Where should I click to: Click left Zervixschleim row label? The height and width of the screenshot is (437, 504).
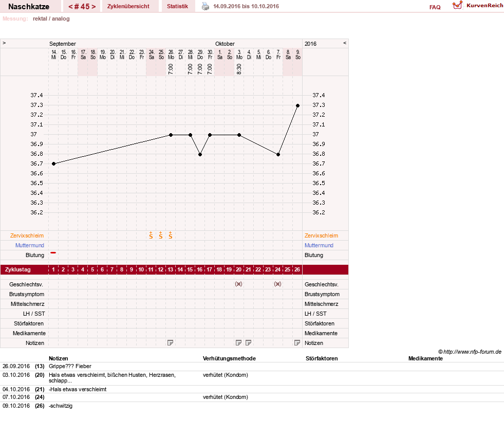[27, 235]
